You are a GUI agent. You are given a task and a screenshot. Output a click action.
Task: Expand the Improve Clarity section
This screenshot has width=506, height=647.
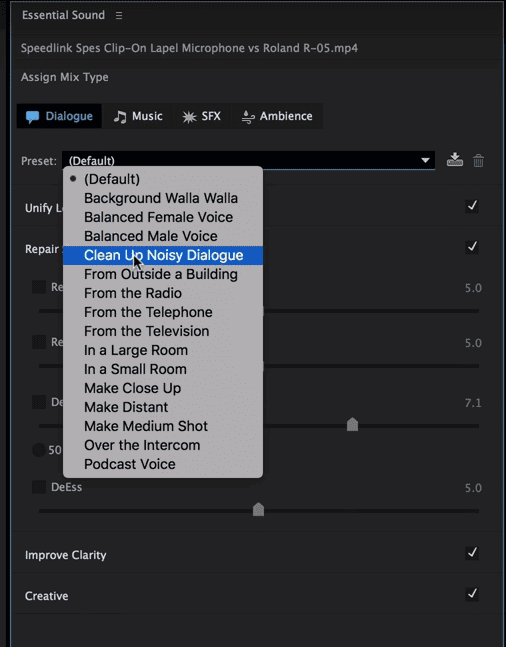coord(66,555)
